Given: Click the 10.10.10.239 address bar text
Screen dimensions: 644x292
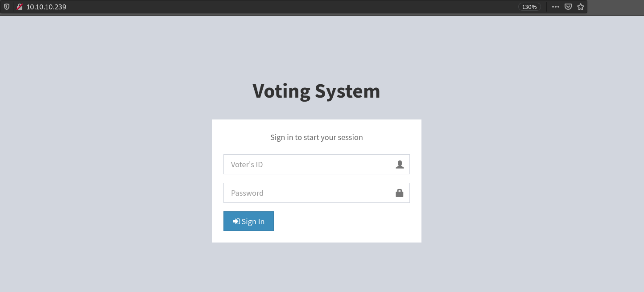Looking at the screenshot, I should pyautogui.click(x=46, y=7).
